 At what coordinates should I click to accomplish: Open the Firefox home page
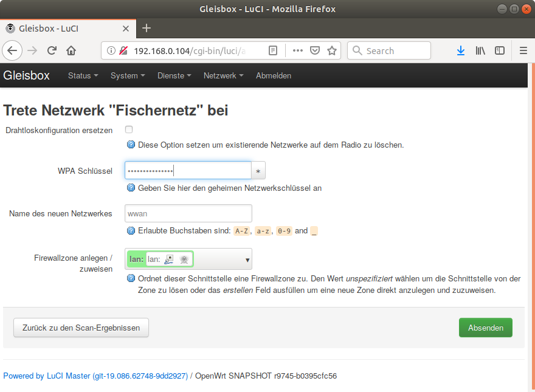point(71,50)
